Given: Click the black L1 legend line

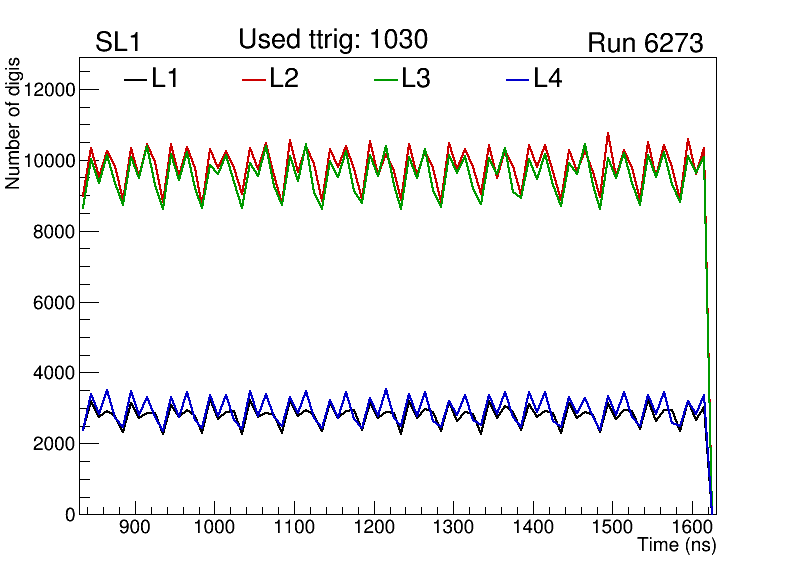Looking at the screenshot, I should 135,79.
